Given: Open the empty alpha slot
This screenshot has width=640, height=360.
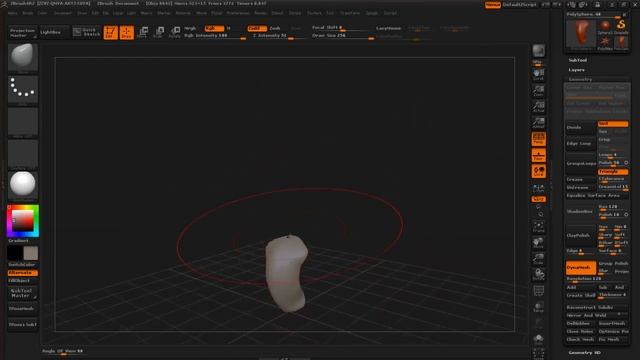Looking at the screenshot, I should tap(23, 121).
